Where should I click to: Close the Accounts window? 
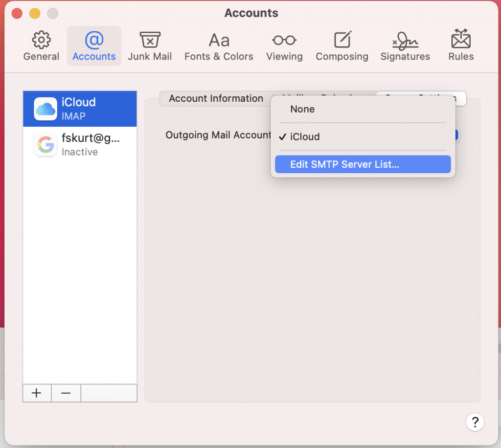tap(17, 13)
